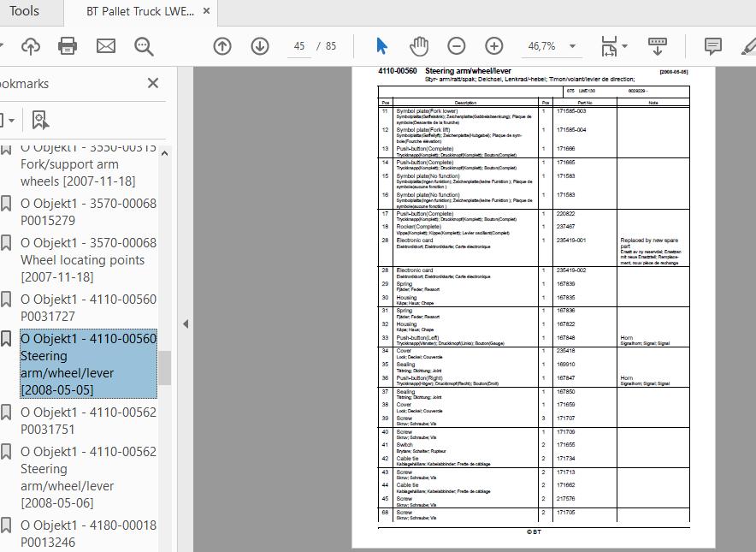Switch to BT Pallet Truck document tab

tap(141, 12)
